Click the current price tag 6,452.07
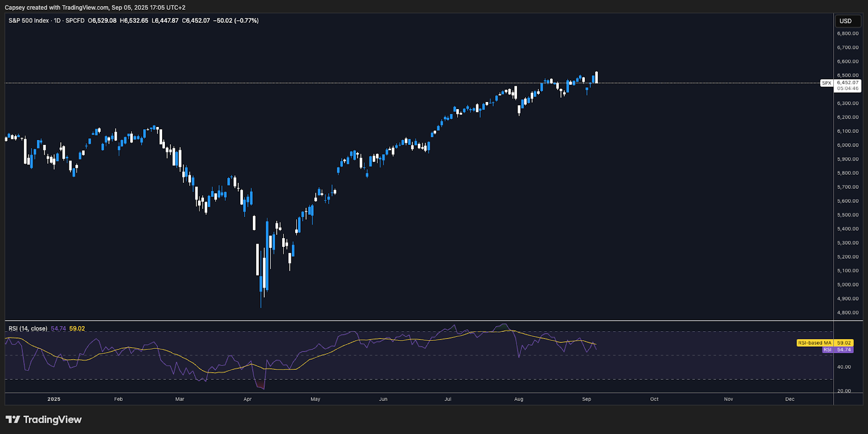Screen dimensions: 868x434 click(847, 83)
